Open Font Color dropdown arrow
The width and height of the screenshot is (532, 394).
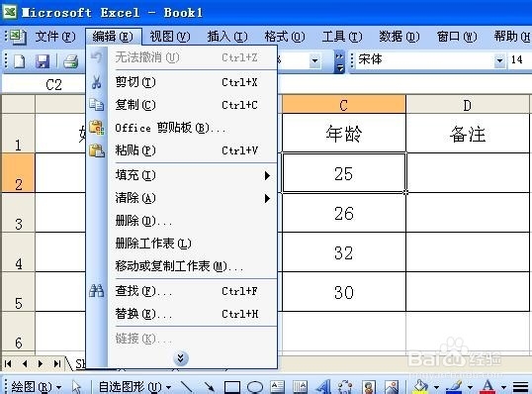(x=503, y=387)
